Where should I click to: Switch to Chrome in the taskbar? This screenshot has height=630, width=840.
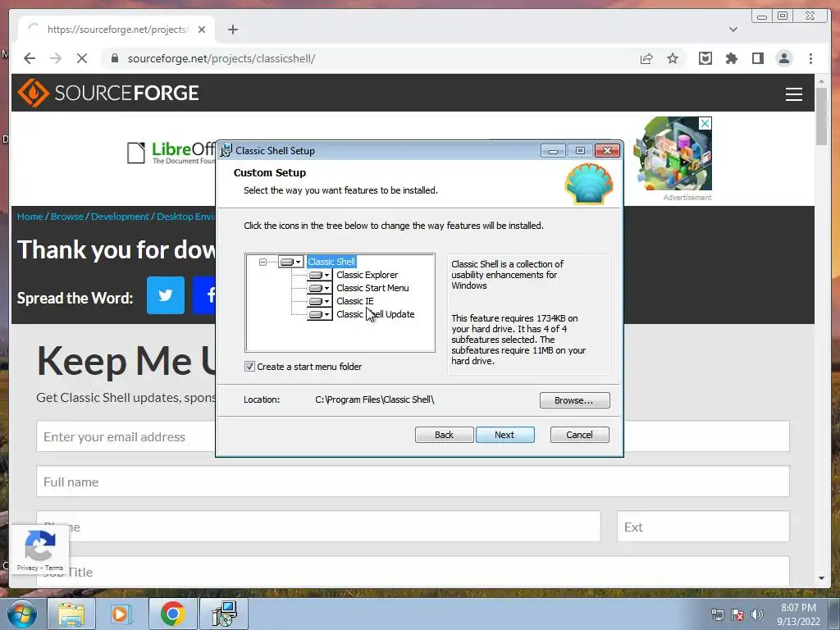172,614
